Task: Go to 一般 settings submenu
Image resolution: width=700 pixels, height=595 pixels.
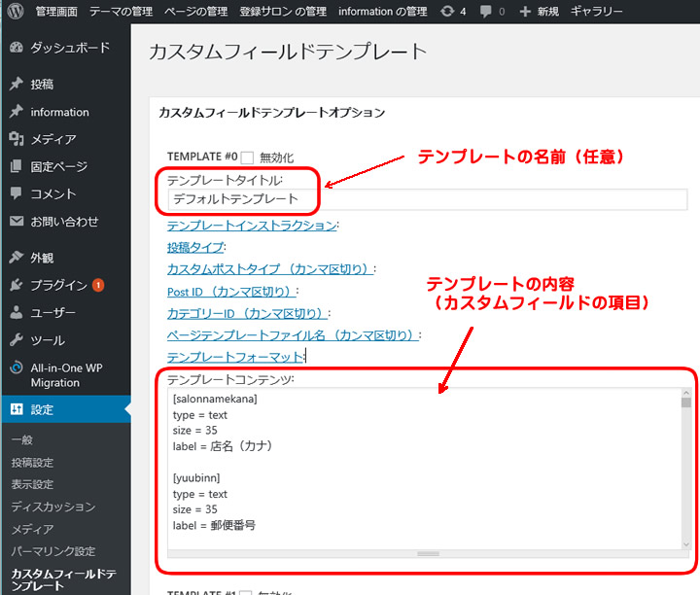Action: point(21,439)
